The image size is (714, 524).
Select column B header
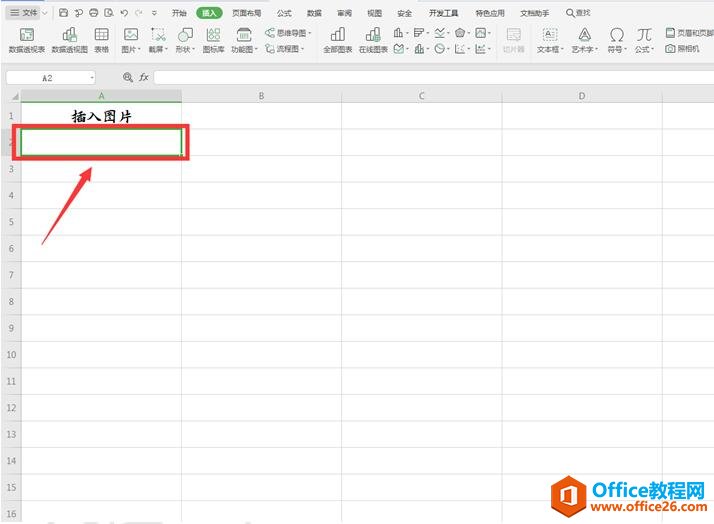(x=261, y=96)
